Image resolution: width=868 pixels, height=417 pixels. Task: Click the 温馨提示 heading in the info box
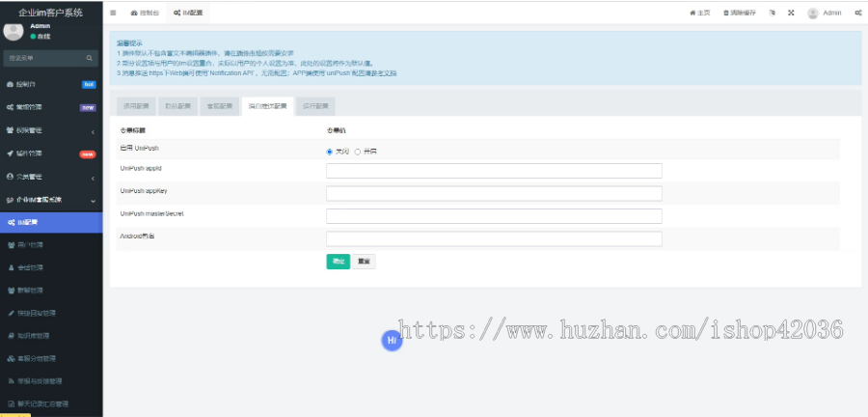129,43
